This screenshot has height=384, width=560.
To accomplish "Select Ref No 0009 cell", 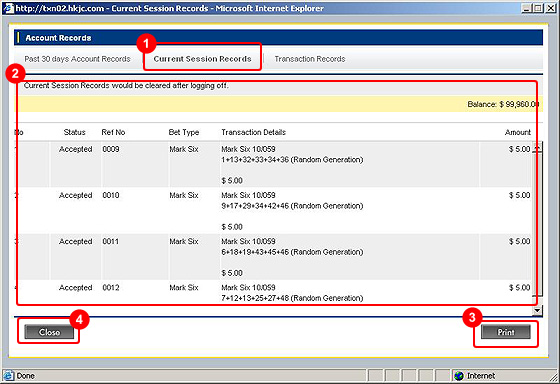I will coord(111,149).
